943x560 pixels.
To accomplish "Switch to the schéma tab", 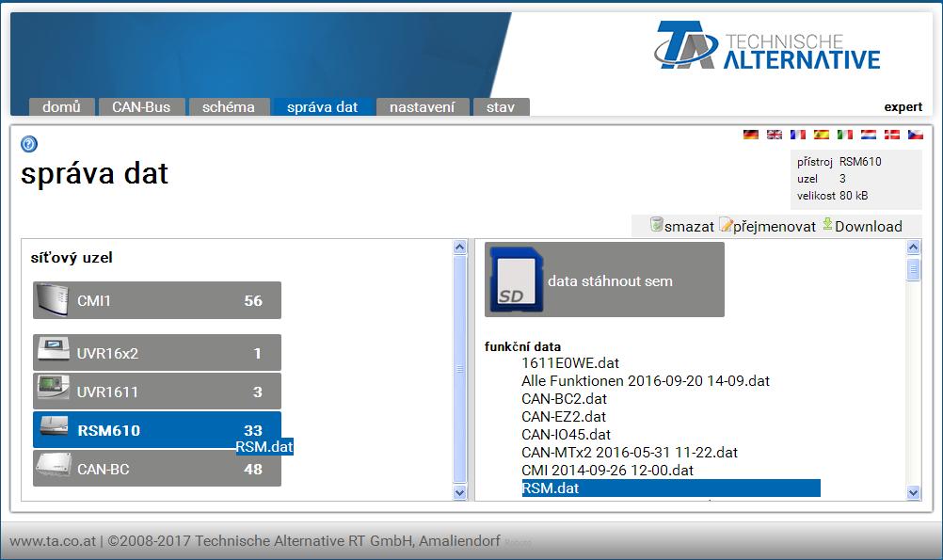I will (229, 107).
